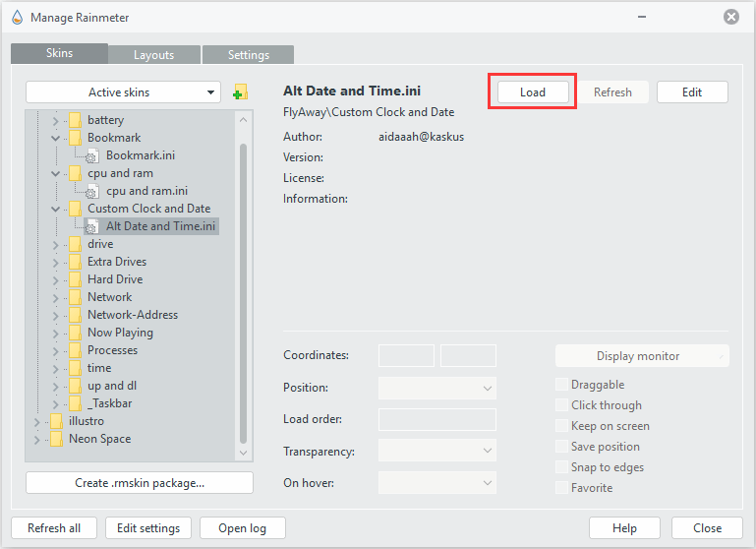Viewport: 756px width, 549px height.
Task: Select the Neon Space folder icon
Action: [x=56, y=439]
